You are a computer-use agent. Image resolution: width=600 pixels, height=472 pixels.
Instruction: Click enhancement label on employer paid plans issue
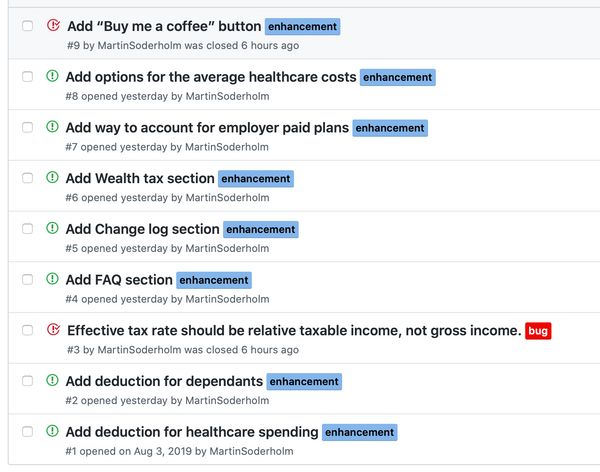[x=390, y=128]
